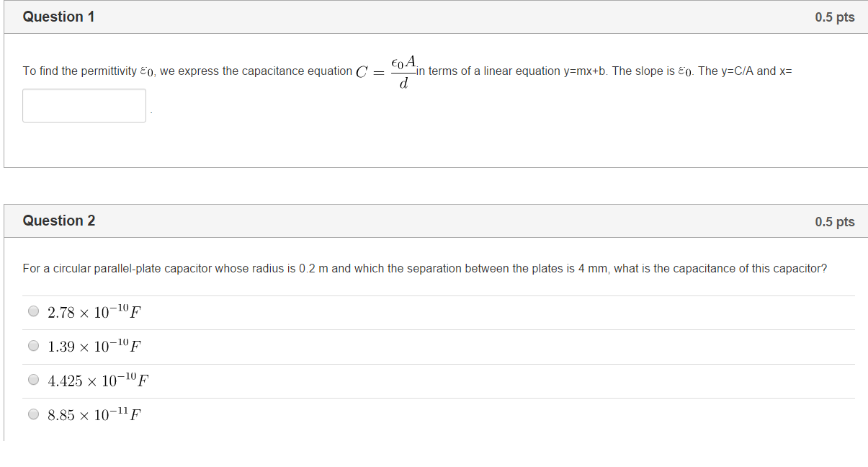Screen dimensions: 868x467
Task: Click the Question 1 heading
Action: click(x=58, y=17)
